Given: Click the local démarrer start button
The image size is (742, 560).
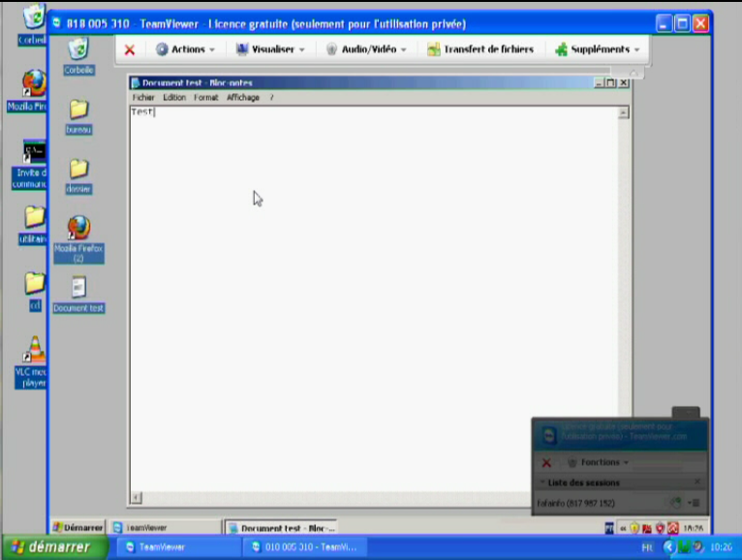Looking at the screenshot, I should pyautogui.click(x=55, y=547).
